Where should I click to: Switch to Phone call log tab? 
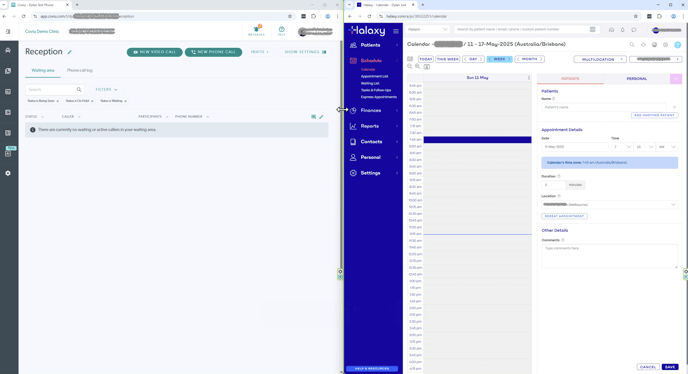coord(79,70)
